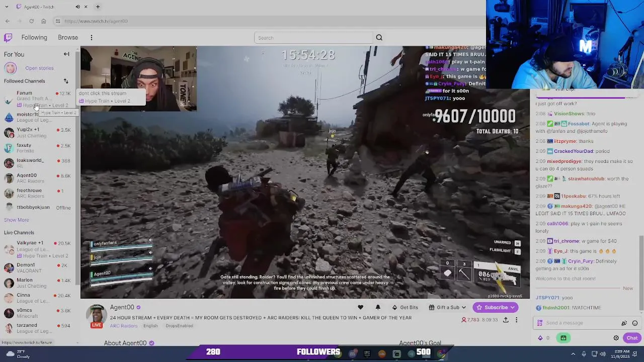644x362 pixels.
Task: Toggle the bell notifications icon
Action: coord(378,307)
